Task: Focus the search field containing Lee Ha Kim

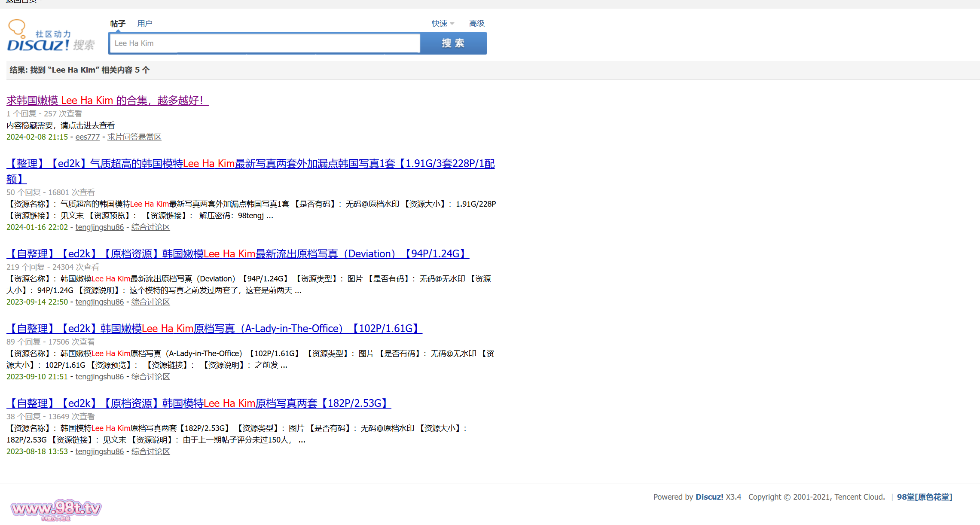Action: pyautogui.click(x=265, y=43)
